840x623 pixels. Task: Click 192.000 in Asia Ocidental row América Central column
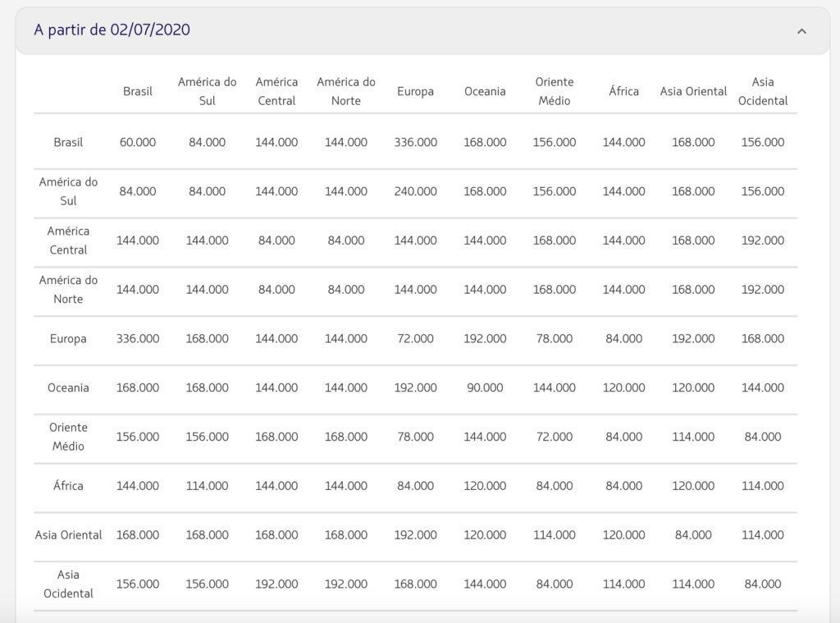point(276,584)
